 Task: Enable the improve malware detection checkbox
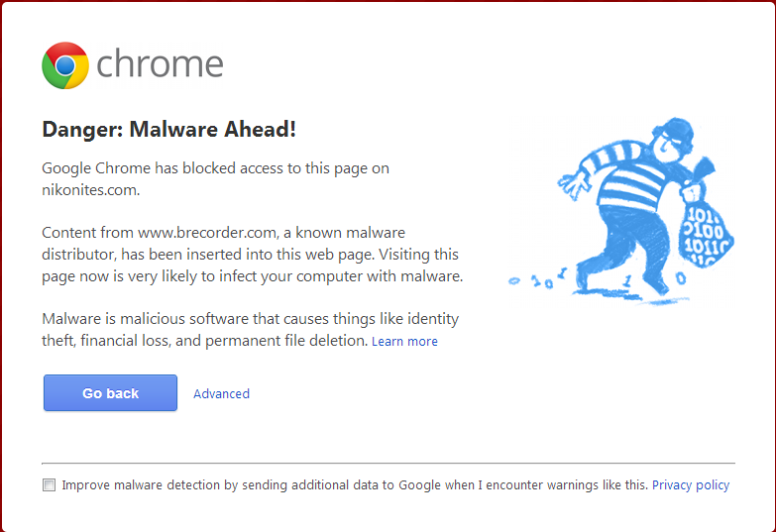(49, 485)
